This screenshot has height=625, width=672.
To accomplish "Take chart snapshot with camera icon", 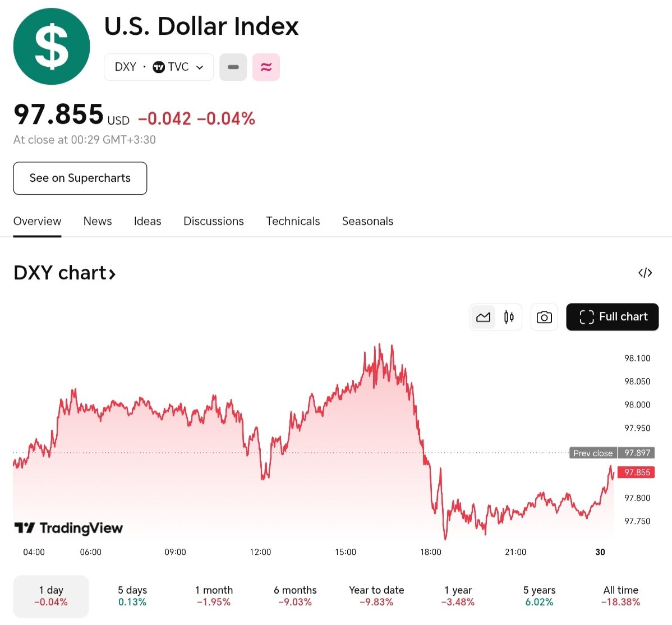I will pos(544,317).
